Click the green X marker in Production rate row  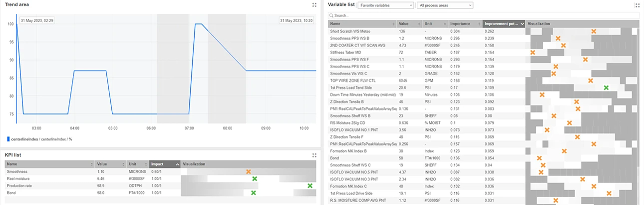click(310, 185)
